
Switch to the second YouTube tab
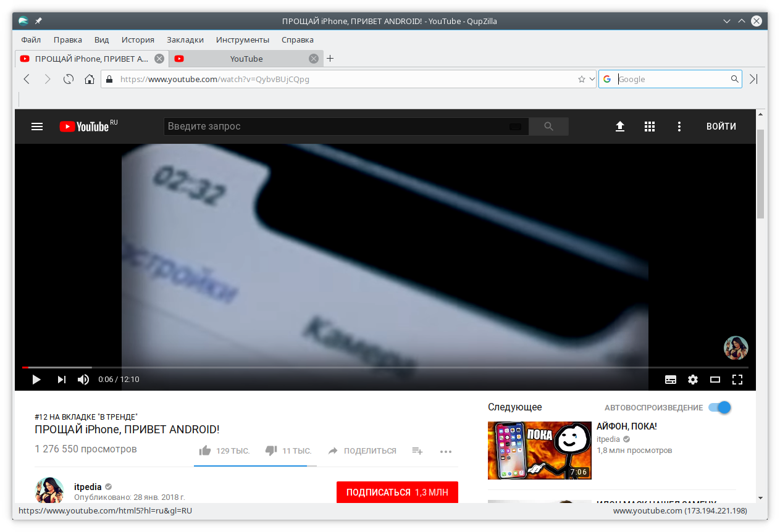point(246,59)
